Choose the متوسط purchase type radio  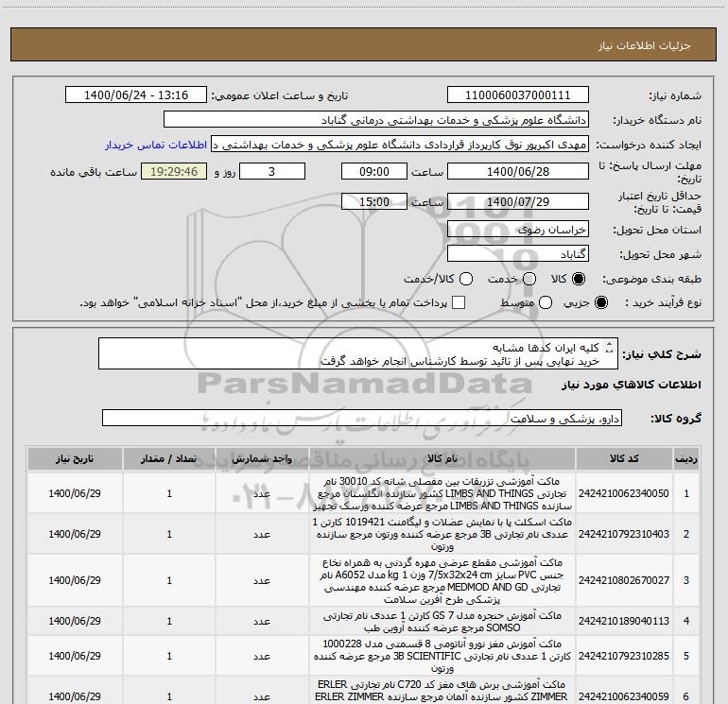[x=546, y=302]
